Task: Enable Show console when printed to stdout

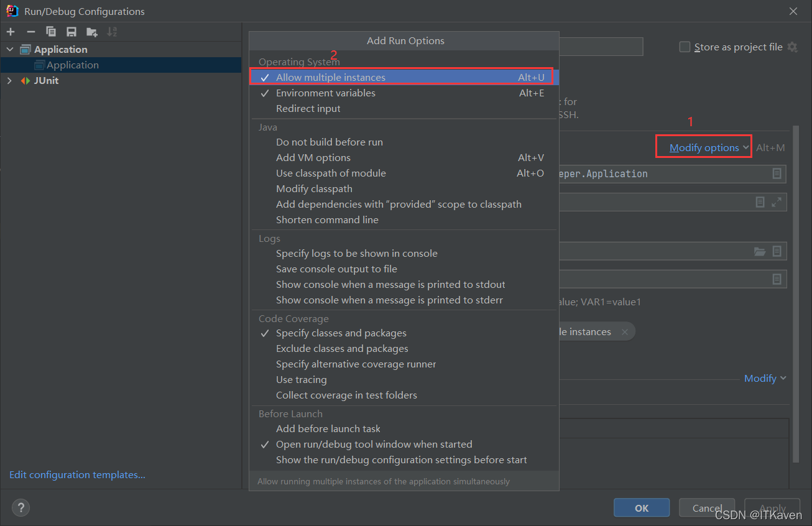Action: click(404, 285)
